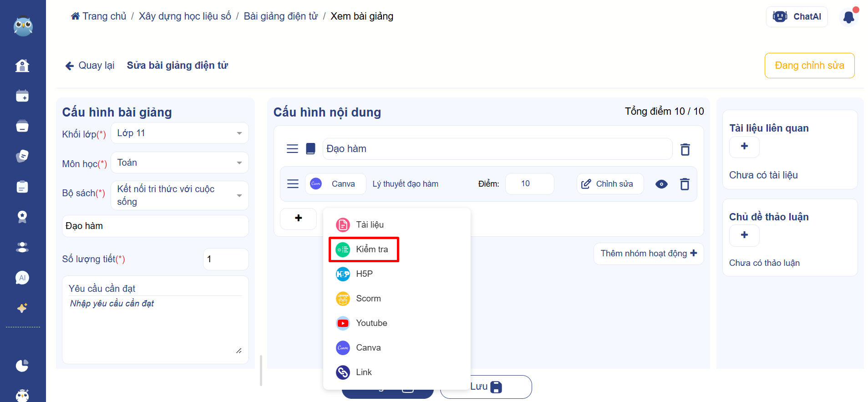The width and height of the screenshot is (868, 402).
Task: Click the Chỉnh sửa button
Action: [x=609, y=184]
